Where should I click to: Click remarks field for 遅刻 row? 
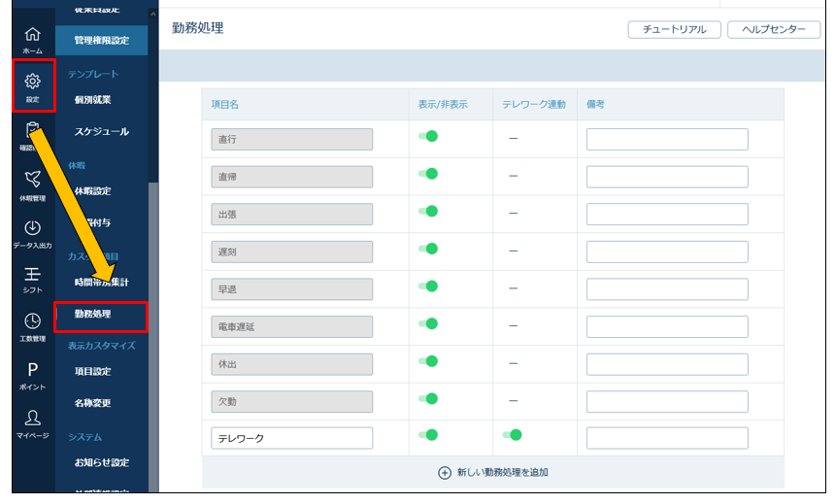[x=667, y=252]
